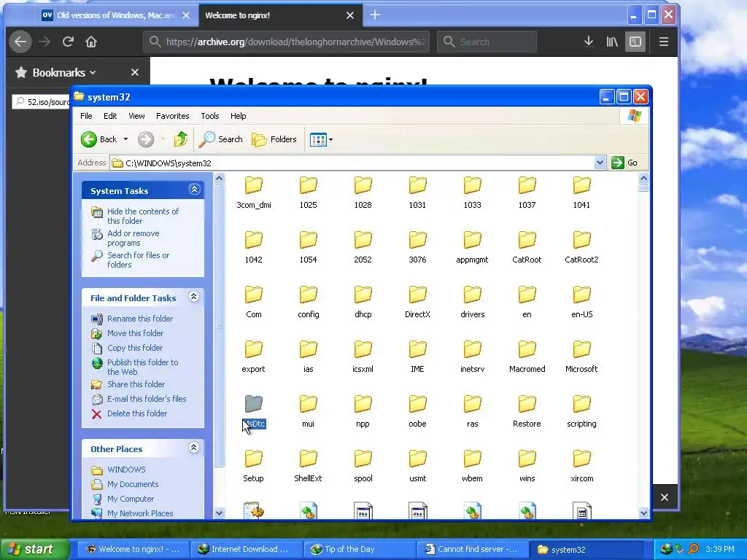
Task: Click Rename this folder task
Action: (139, 319)
